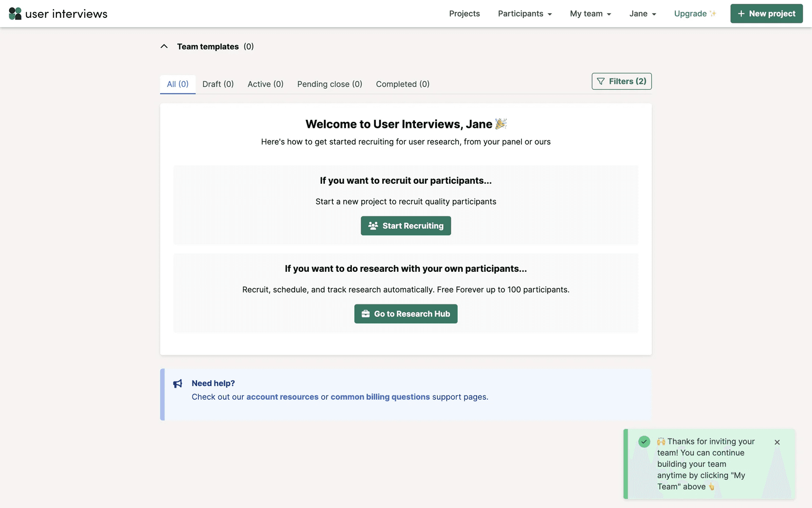Collapse the Team templates section
The height and width of the screenshot is (508, 812).
pos(164,47)
